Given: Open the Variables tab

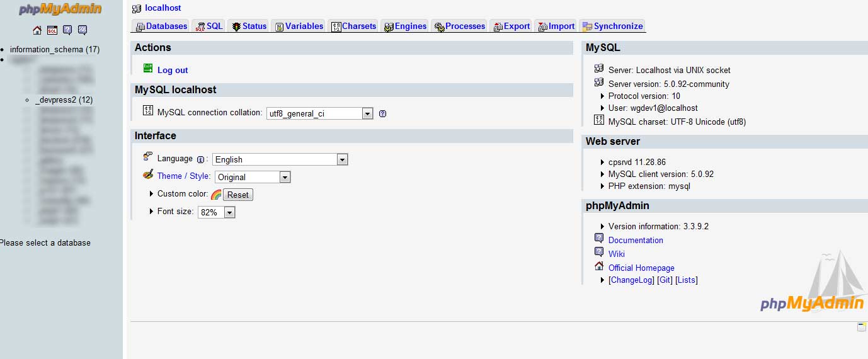Looking at the screenshot, I should pos(299,26).
